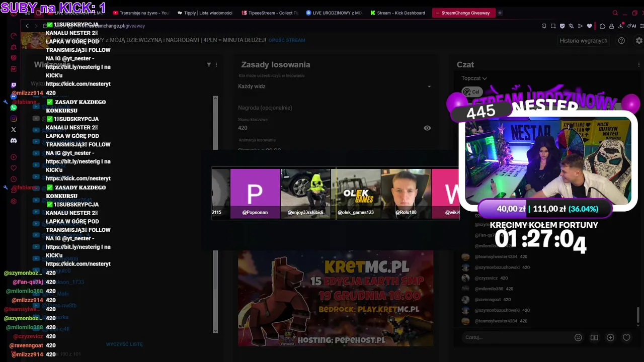Click the OPUŚĆ STREAM link
644x362 pixels.
[x=287, y=40]
